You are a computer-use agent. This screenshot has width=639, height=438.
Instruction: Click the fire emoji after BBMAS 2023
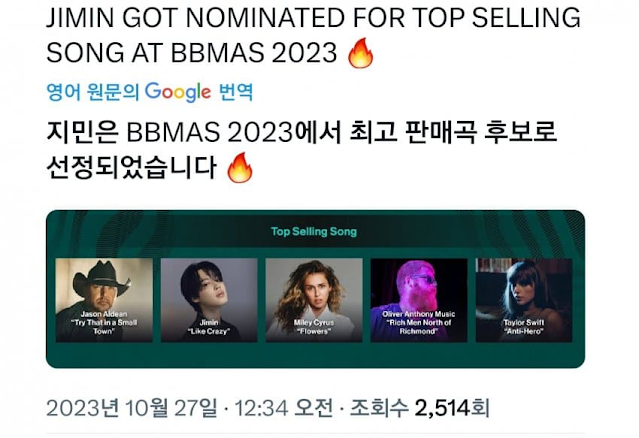pyautogui.click(x=361, y=53)
